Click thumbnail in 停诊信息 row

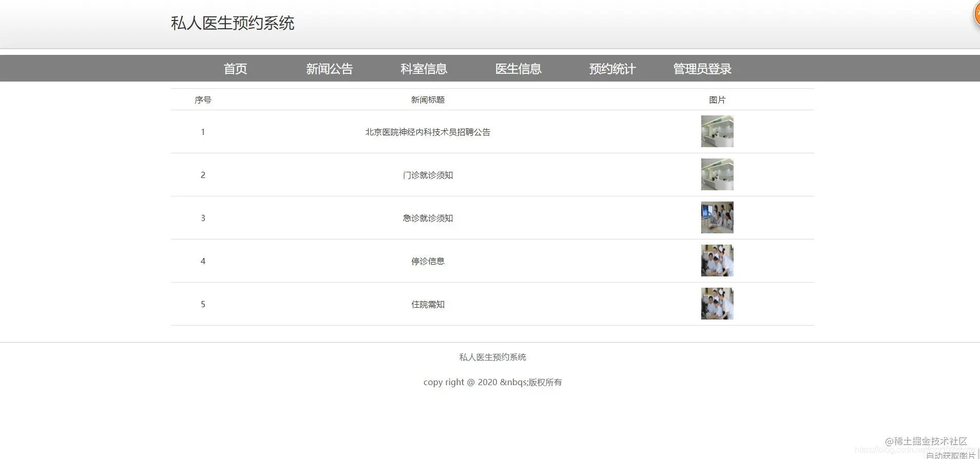[x=717, y=261]
